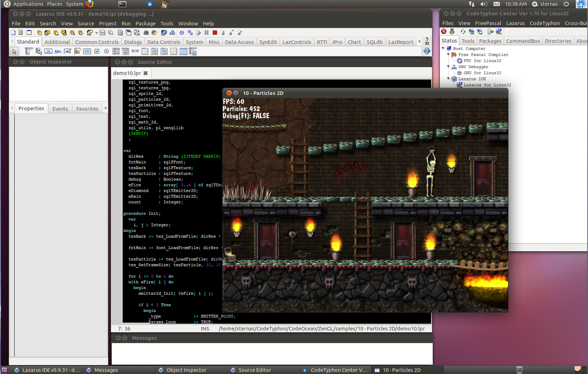
Task: Click the blue down-arrow icon beside palette
Action: click(427, 51)
